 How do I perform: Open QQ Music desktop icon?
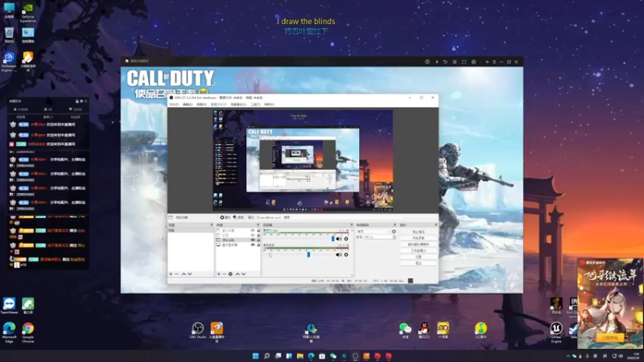click(481, 331)
